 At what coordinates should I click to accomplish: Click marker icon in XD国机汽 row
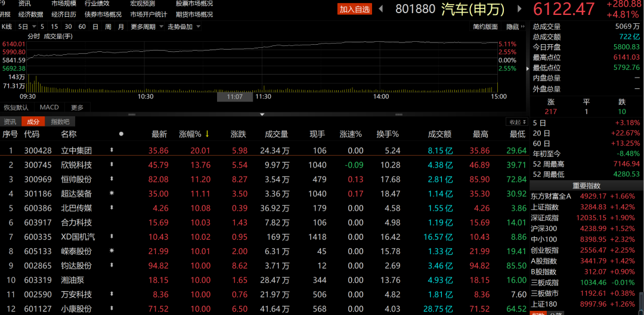112,237
